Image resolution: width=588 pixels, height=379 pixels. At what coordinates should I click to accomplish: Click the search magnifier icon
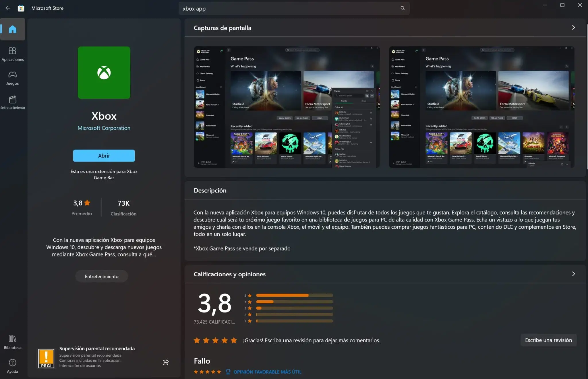[x=403, y=8]
